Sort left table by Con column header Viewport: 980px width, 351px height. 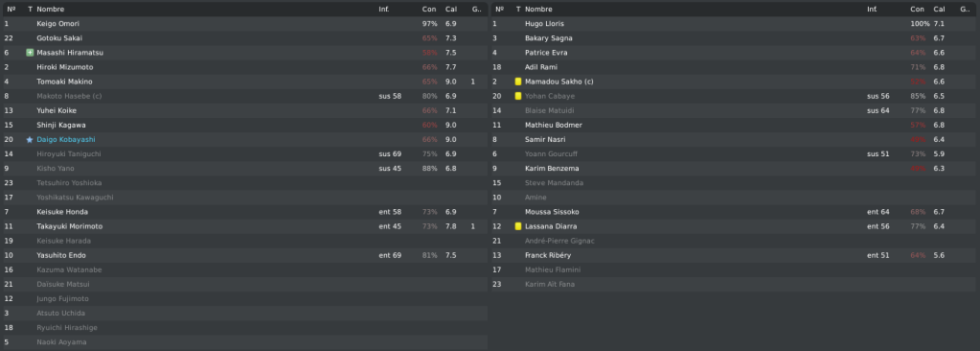point(429,10)
